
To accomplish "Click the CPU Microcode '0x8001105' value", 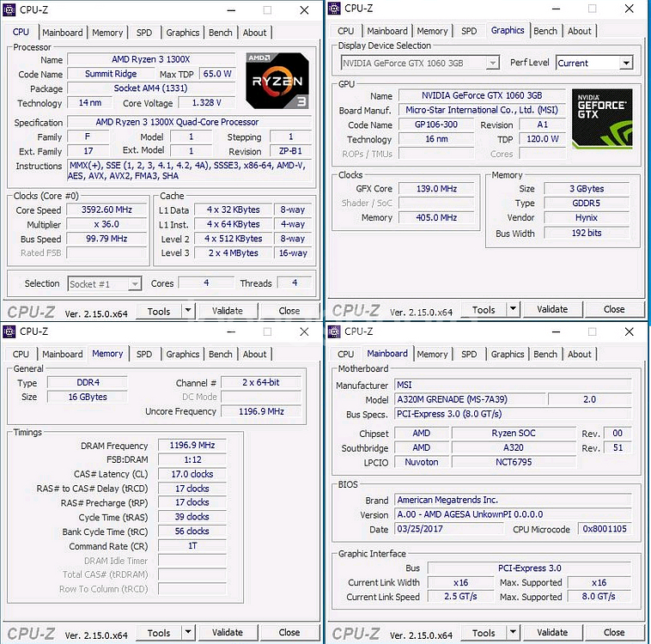I will coord(605,529).
